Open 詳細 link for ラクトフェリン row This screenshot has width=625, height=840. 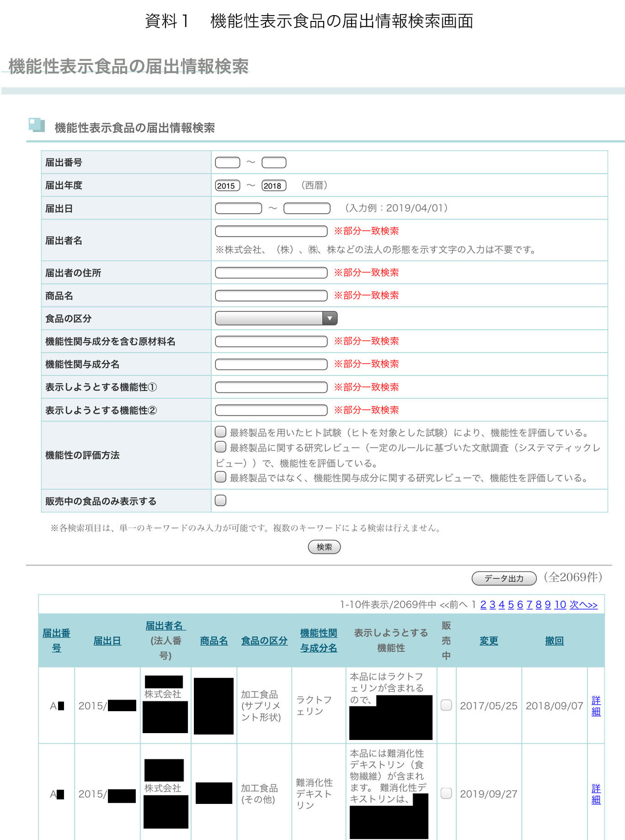(596, 706)
